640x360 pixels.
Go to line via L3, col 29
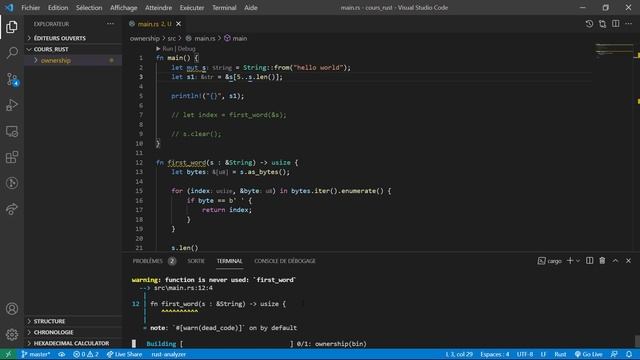pyautogui.click(x=459, y=354)
